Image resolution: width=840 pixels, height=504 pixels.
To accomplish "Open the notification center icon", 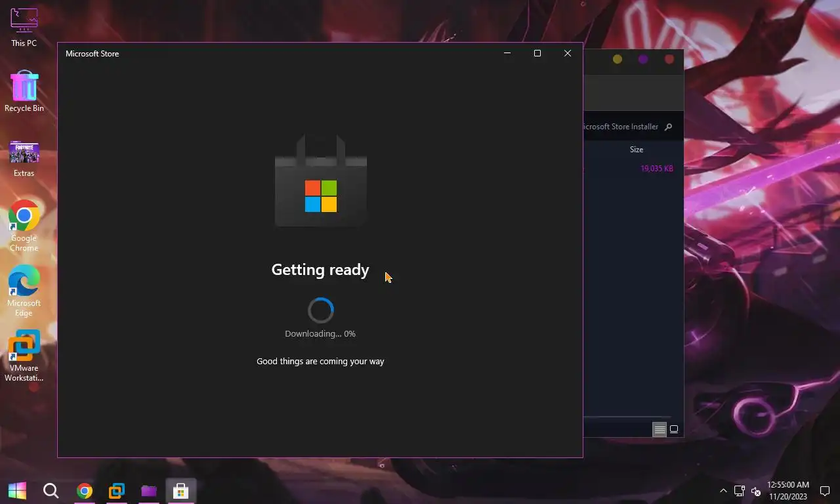I will coord(826,491).
